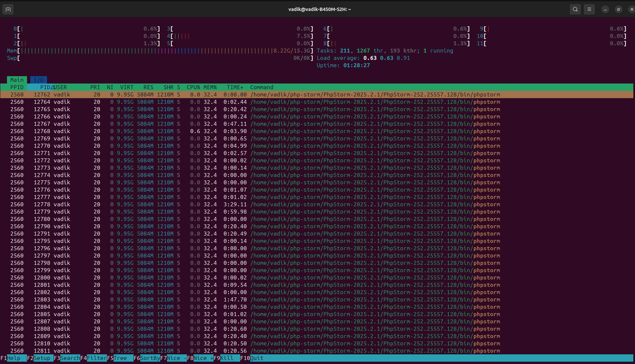Select process row with PID 12767
Viewport: 635px width, 364px height.
tap(317, 124)
